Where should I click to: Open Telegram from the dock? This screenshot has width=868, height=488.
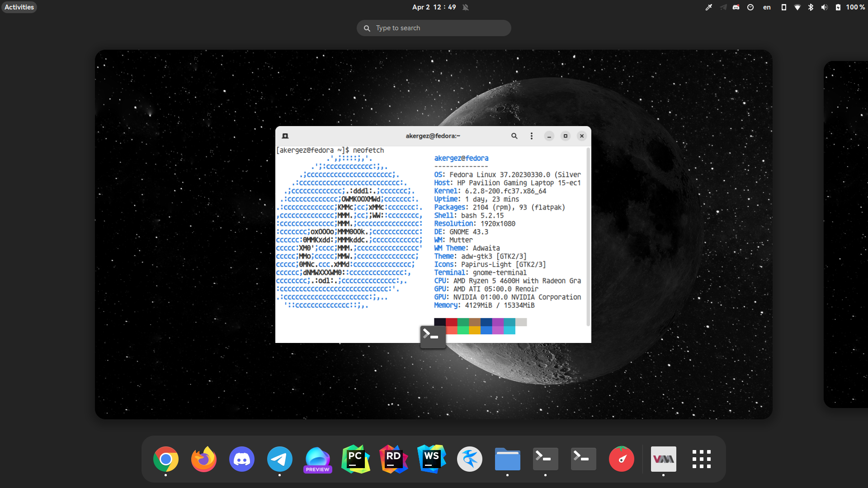click(279, 459)
